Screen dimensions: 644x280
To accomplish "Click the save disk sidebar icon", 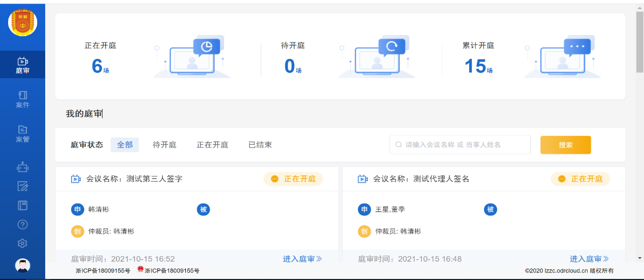I will pyautogui.click(x=22, y=205).
